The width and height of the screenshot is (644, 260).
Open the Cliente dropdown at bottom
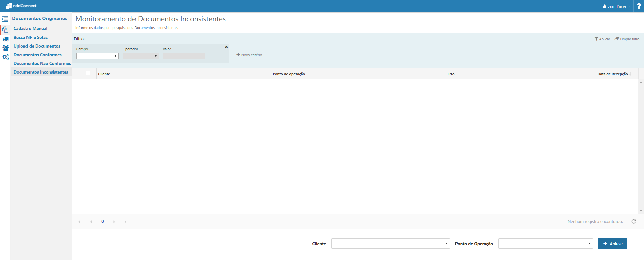click(x=390, y=244)
